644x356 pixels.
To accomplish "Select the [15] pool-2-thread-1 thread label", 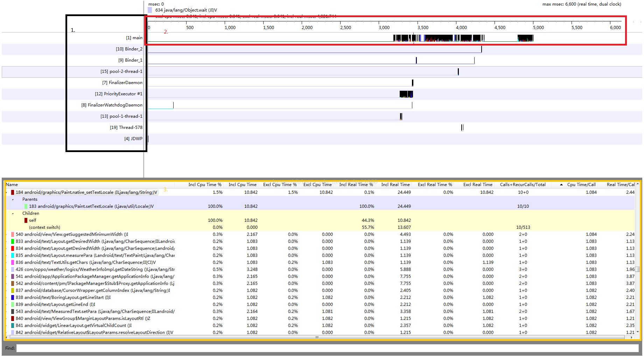I will 121,71.
